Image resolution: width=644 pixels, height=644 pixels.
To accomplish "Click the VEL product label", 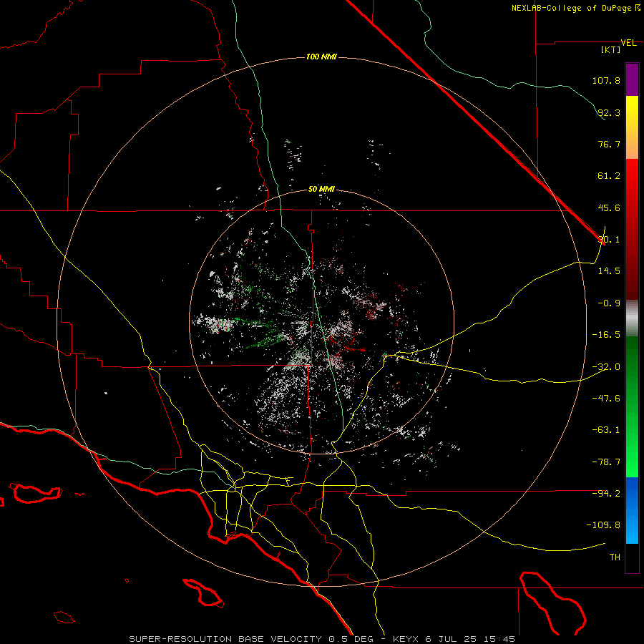I will coord(629,43).
